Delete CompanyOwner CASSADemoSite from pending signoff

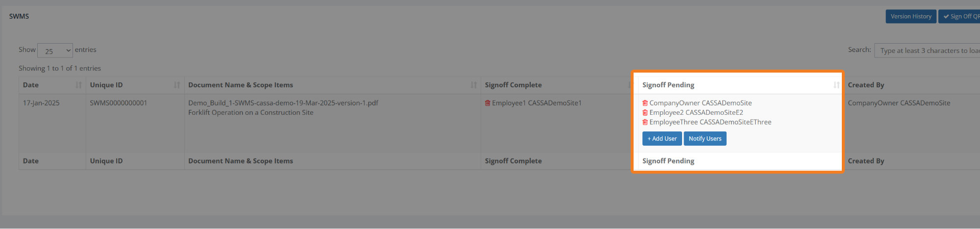click(x=645, y=103)
